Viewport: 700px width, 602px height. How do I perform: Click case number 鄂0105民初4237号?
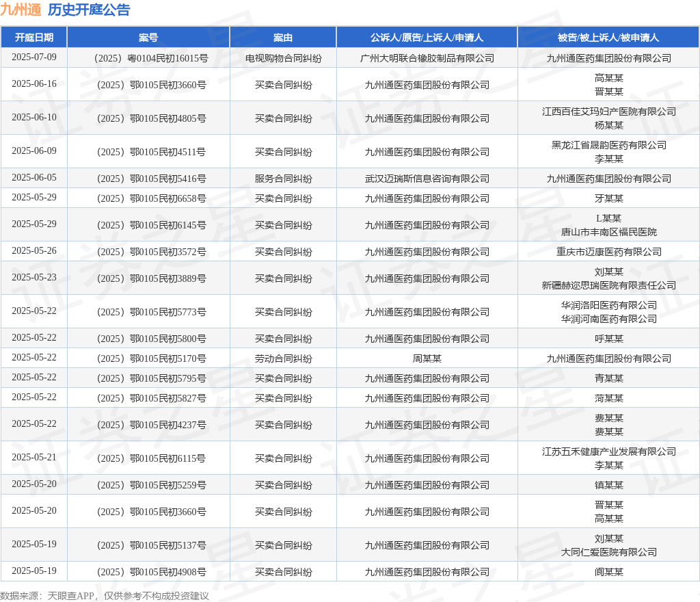(151, 425)
